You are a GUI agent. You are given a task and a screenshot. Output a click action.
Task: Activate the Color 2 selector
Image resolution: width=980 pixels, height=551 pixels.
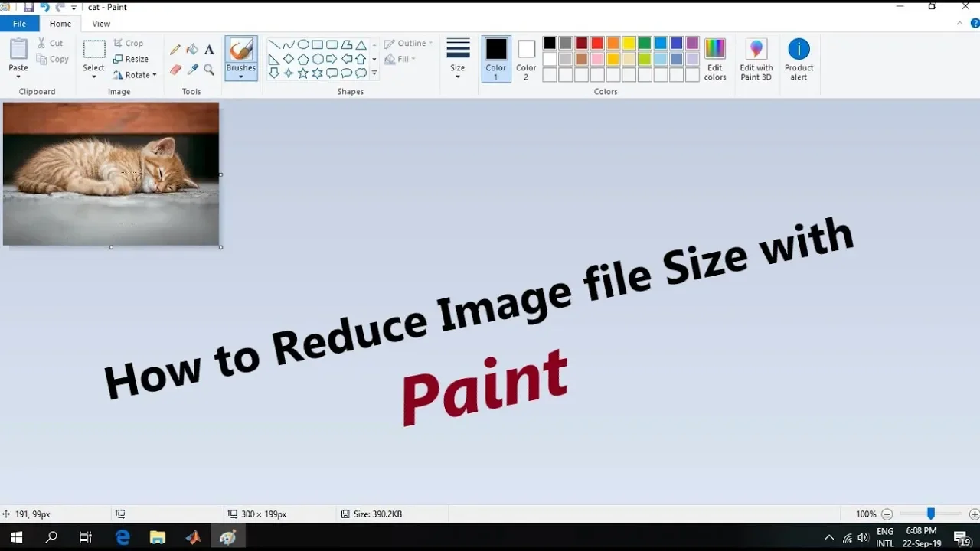tap(526, 59)
